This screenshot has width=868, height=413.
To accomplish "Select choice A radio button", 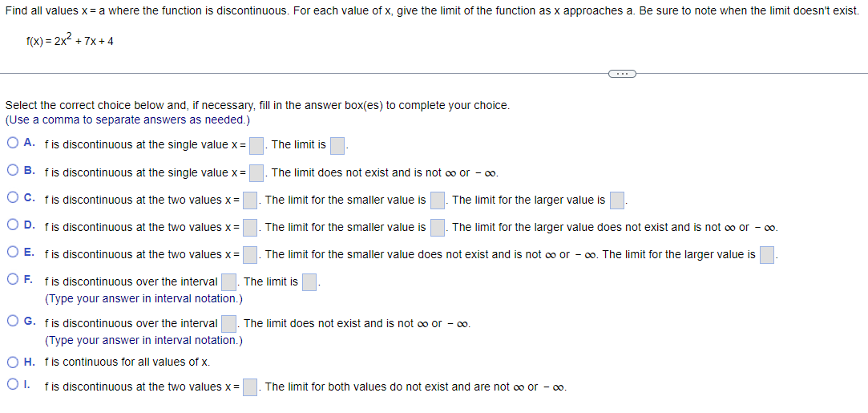I will [x=13, y=144].
